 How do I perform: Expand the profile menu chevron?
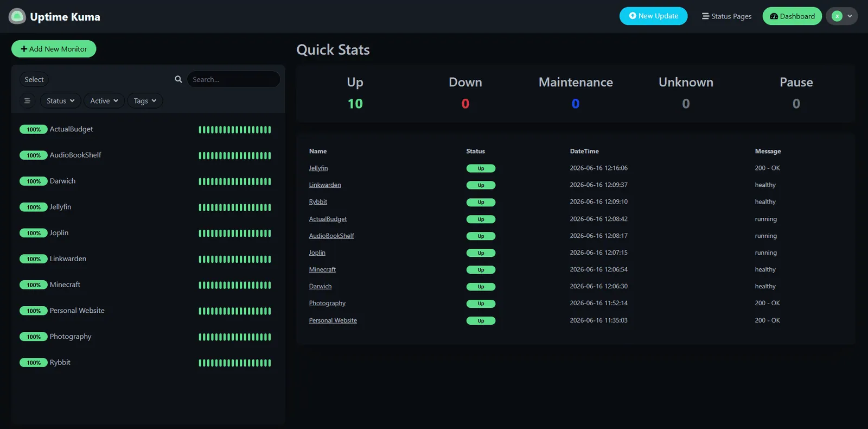click(x=850, y=16)
